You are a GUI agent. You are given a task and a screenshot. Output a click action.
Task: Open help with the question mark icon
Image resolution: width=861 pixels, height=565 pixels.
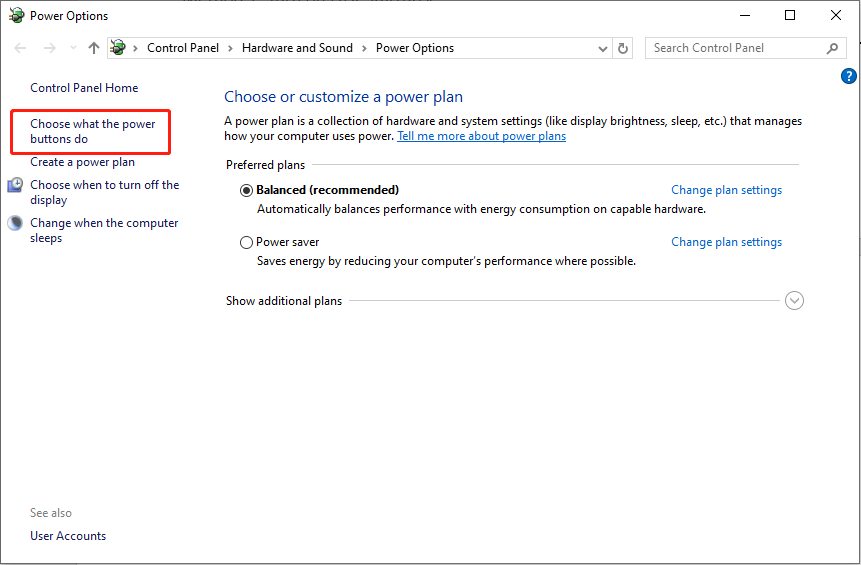[848, 76]
